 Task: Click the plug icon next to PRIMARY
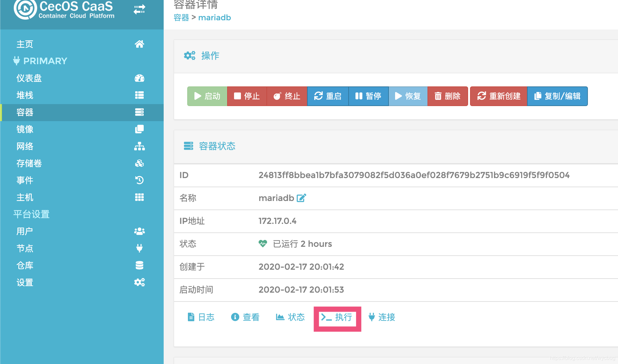click(x=16, y=61)
